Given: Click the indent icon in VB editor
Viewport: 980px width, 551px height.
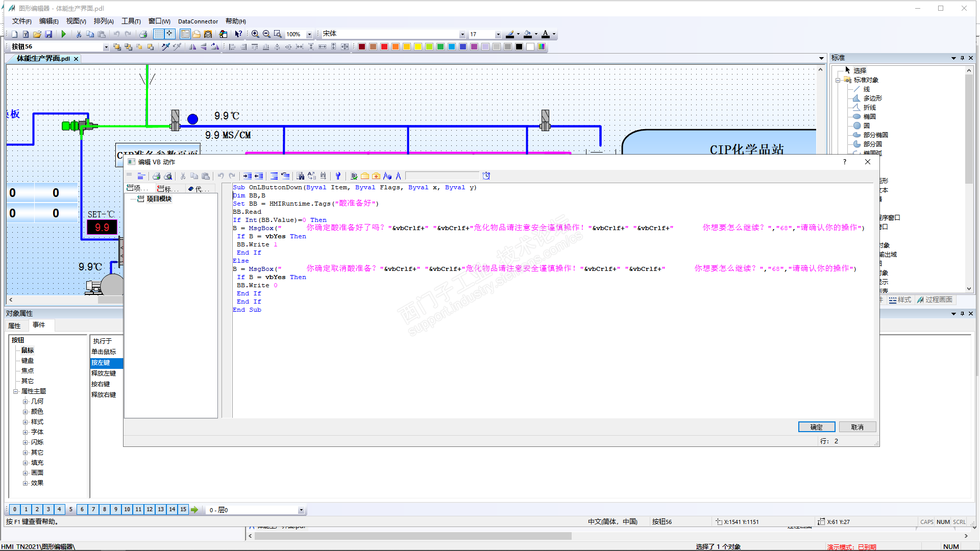Looking at the screenshot, I should tap(247, 176).
